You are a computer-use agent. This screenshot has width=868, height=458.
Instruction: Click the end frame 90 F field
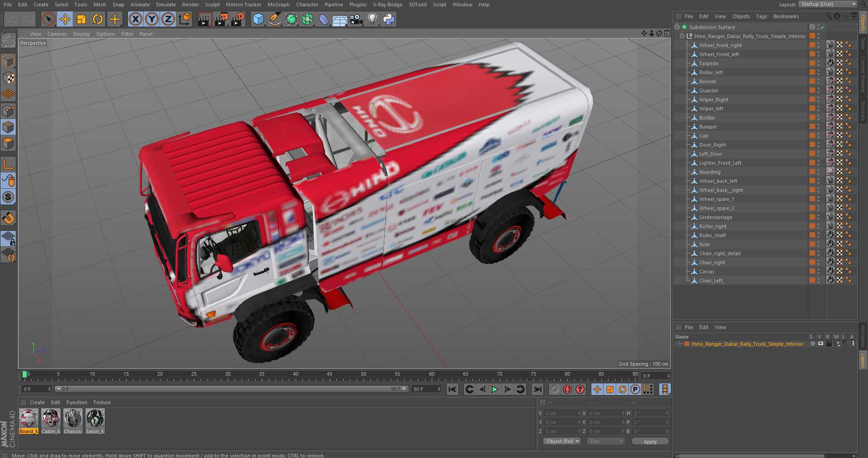tap(426, 389)
